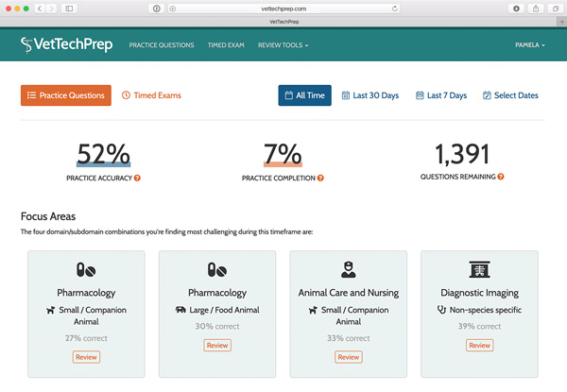Image resolution: width=567 pixels, height=392 pixels.
Task: Click the 39% correct text
Action: [x=479, y=326]
